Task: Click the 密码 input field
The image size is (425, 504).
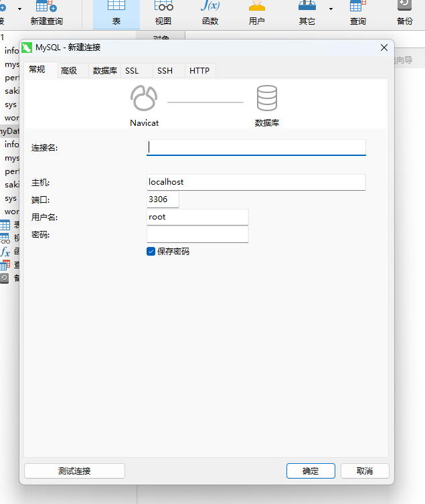Action: (x=197, y=235)
